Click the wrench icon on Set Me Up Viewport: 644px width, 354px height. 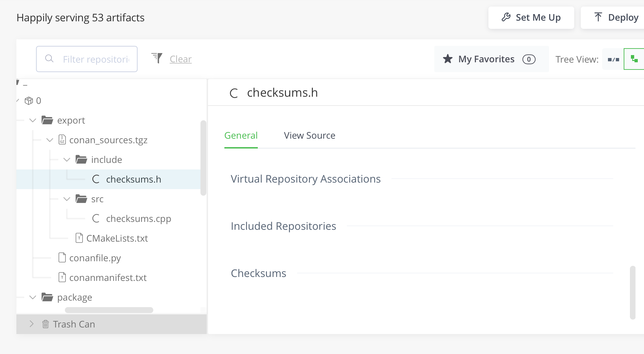point(506,17)
